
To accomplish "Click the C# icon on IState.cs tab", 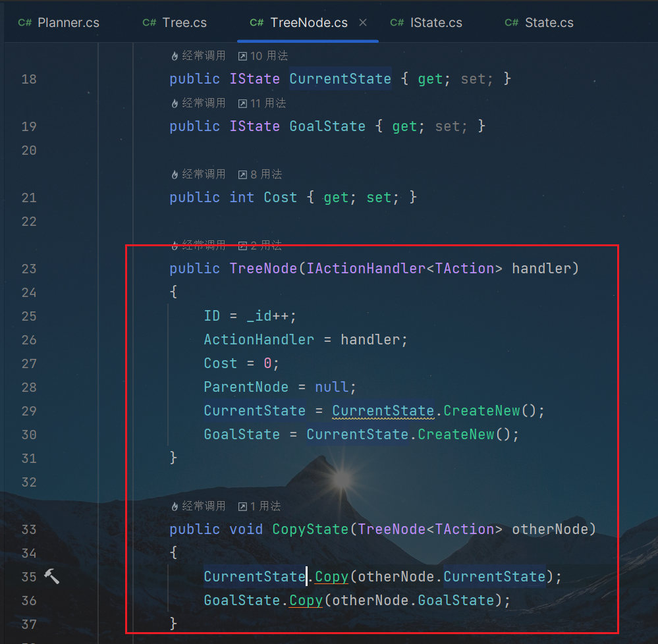I will [397, 22].
